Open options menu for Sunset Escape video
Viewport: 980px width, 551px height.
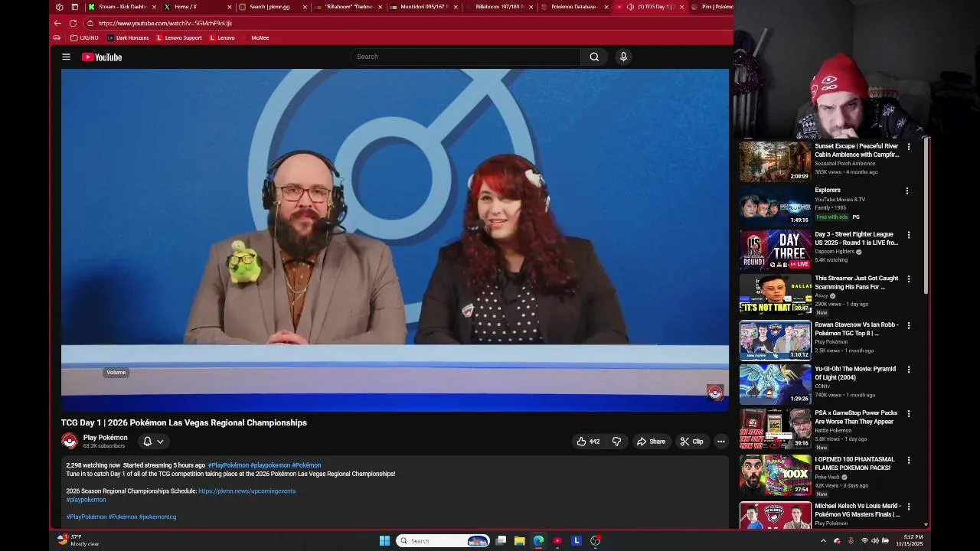[909, 146]
